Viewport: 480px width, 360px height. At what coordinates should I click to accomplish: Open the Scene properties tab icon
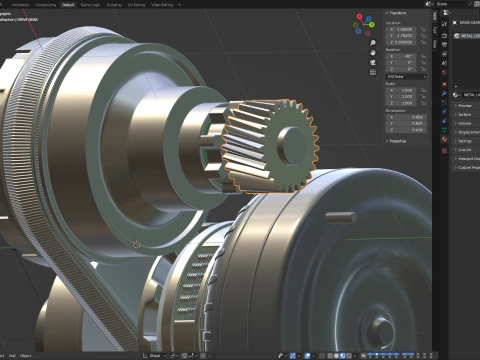[444, 63]
